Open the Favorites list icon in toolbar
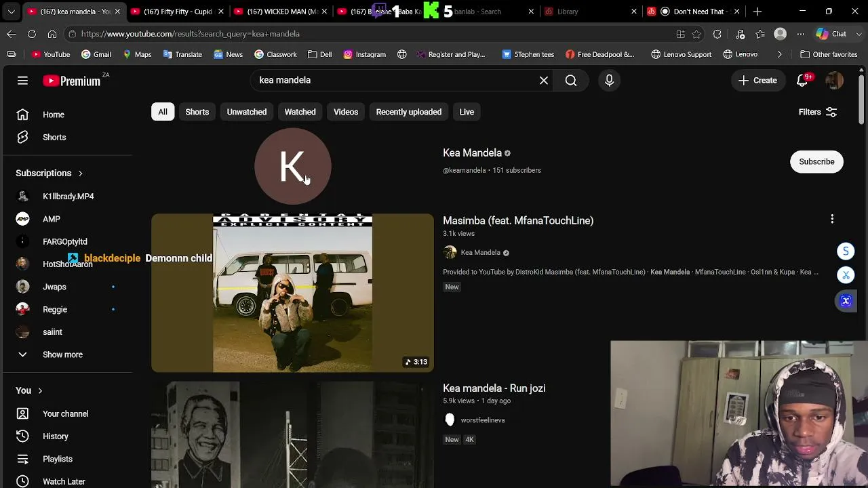 760,34
